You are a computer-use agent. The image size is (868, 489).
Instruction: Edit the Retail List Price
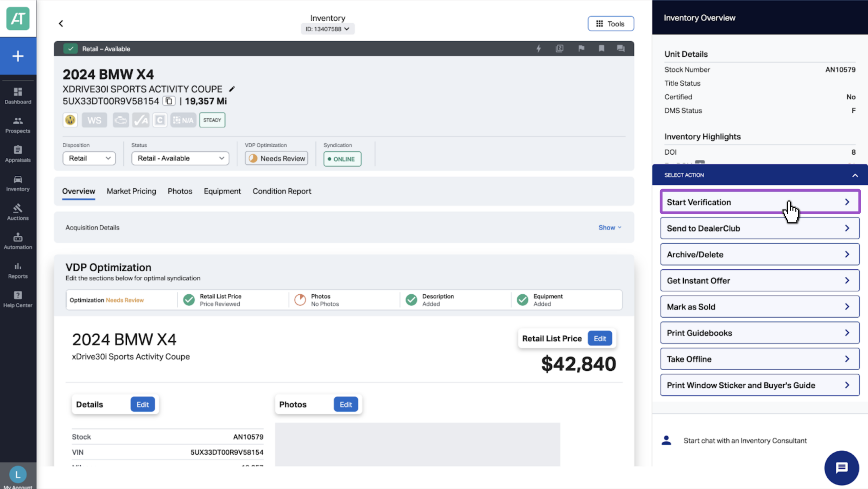tap(600, 338)
